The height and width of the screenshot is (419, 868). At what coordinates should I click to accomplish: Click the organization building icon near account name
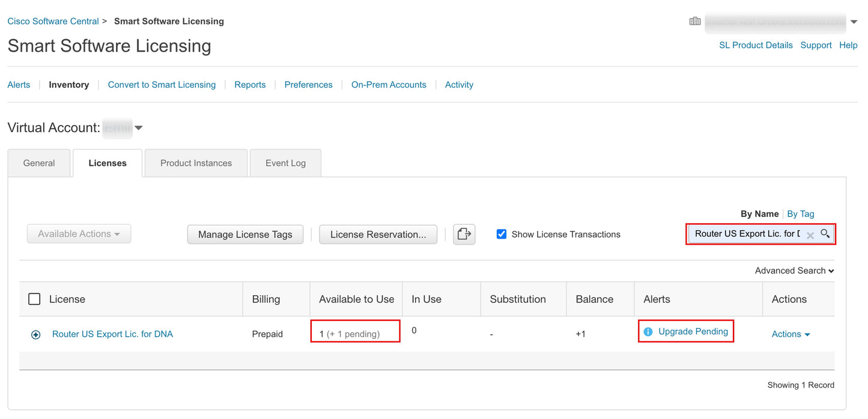[694, 20]
